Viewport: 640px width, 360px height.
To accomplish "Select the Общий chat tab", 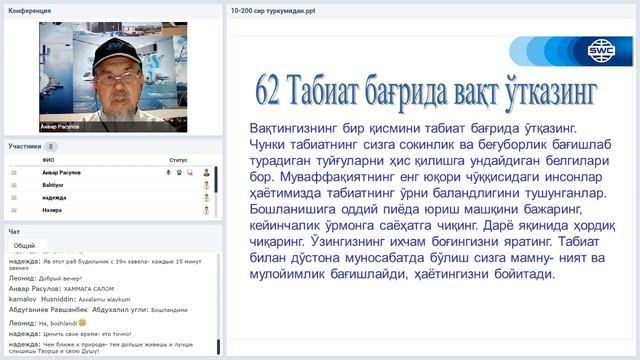I will (24, 246).
